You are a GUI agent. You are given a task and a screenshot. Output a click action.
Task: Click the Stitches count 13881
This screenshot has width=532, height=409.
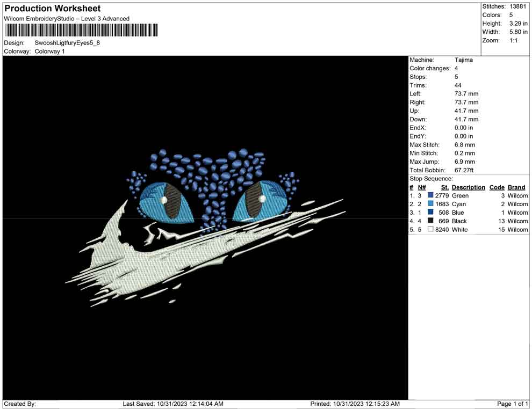[x=517, y=6]
